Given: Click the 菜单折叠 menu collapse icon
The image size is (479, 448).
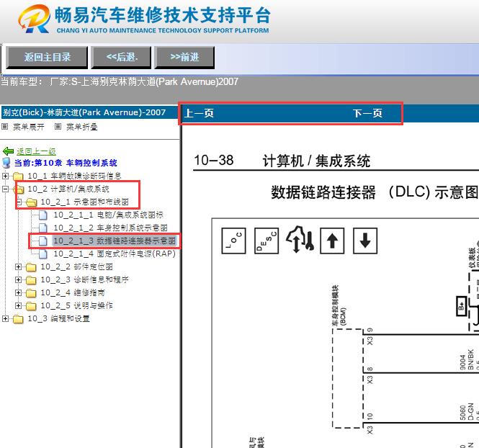Looking at the screenshot, I should tap(58, 127).
